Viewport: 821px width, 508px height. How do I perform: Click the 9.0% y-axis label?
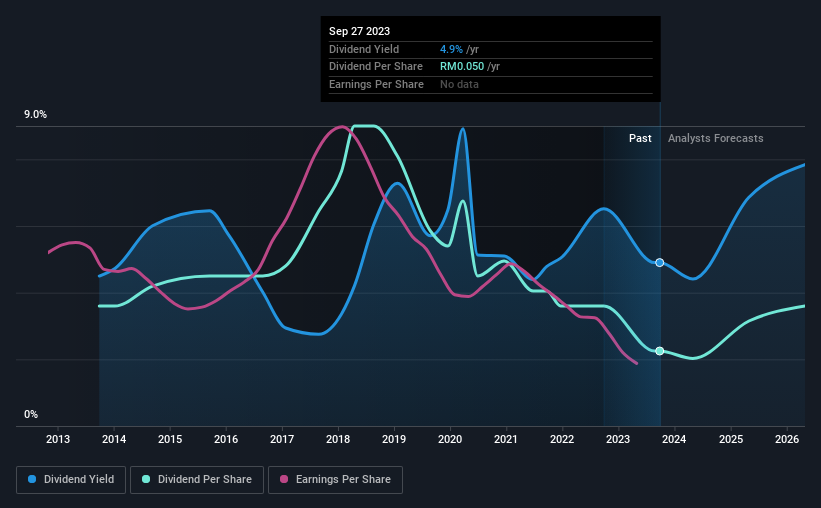36,115
